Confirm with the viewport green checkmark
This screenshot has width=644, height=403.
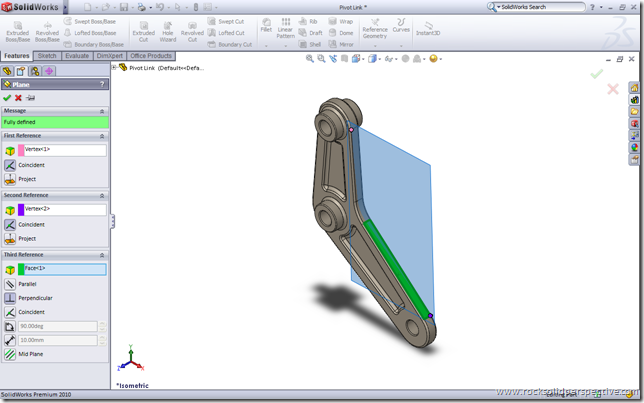coord(597,74)
